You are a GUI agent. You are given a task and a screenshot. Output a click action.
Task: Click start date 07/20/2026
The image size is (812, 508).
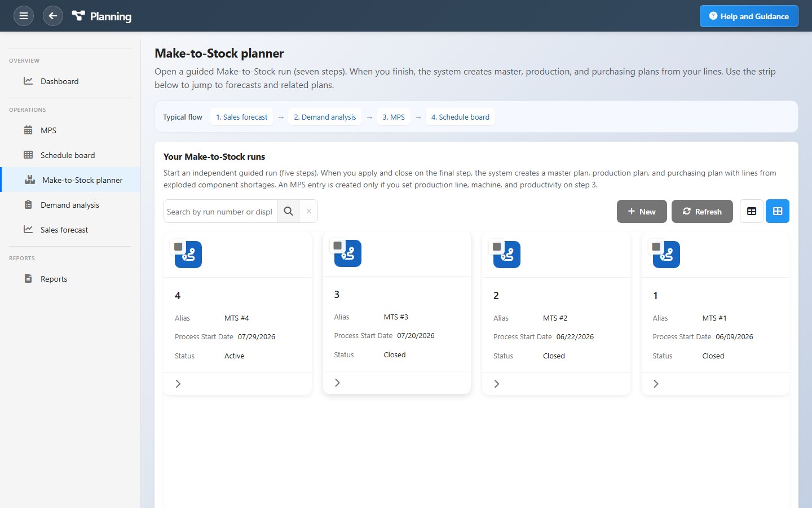(416, 335)
